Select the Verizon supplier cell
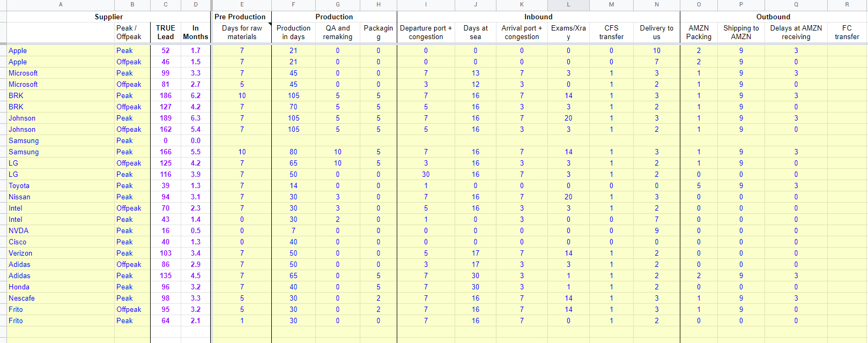 click(61, 253)
